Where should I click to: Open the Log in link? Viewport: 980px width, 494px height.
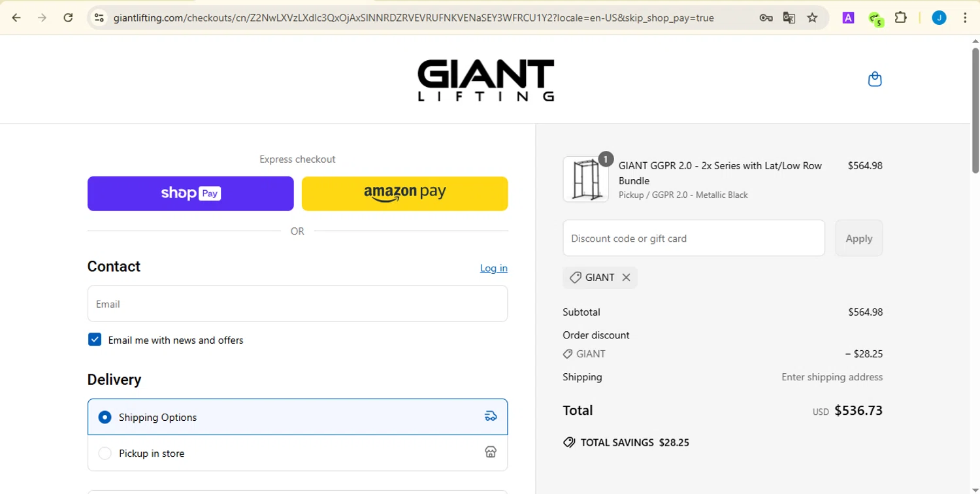pos(494,268)
